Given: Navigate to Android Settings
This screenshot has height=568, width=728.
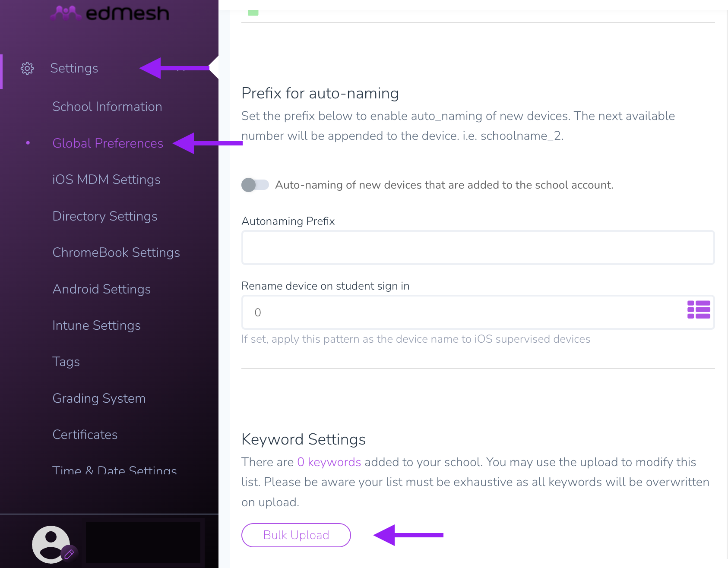Looking at the screenshot, I should pyautogui.click(x=101, y=289).
